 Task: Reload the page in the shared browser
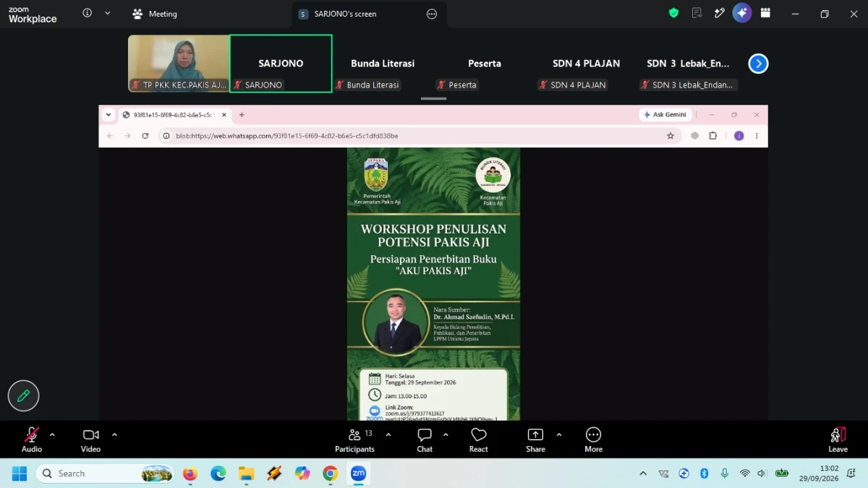tap(145, 136)
